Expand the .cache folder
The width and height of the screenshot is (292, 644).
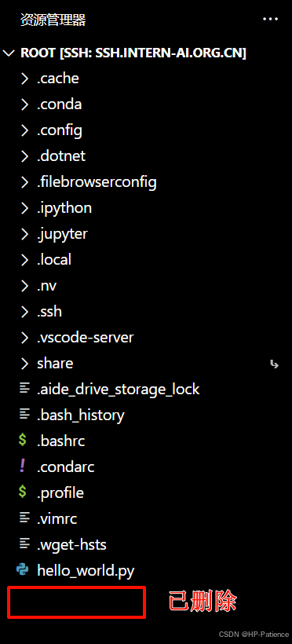coord(146,78)
